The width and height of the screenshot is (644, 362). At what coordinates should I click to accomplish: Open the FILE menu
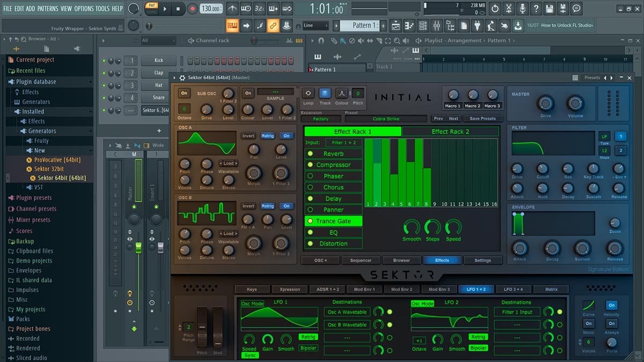click(x=8, y=9)
